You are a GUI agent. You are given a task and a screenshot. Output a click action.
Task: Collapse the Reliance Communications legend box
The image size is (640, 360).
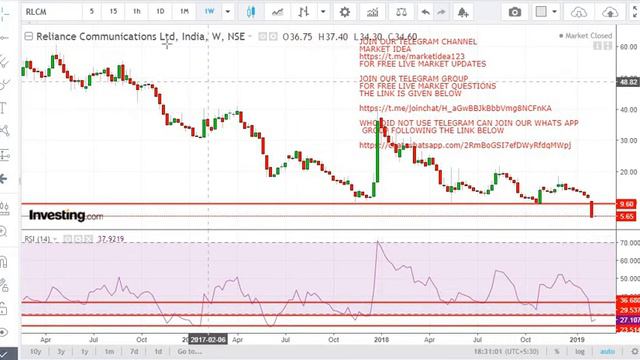[x=28, y=36]
